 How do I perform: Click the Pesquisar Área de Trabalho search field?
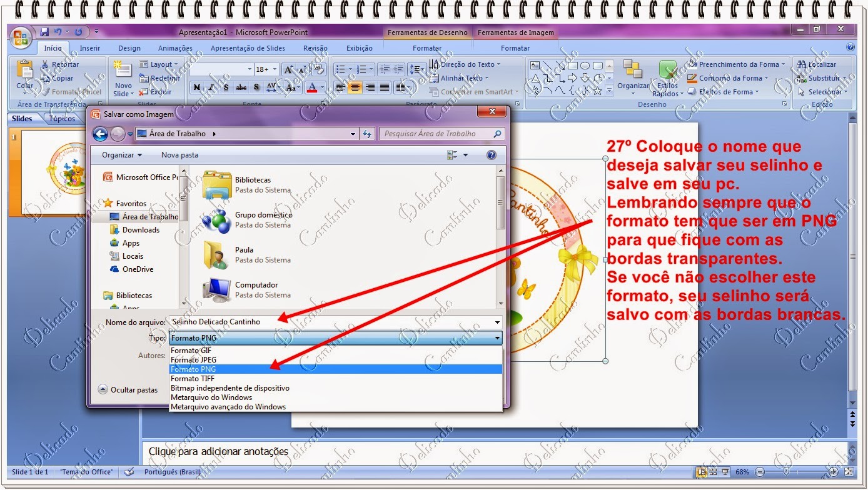pyautogui.click(x=442, y=134)
